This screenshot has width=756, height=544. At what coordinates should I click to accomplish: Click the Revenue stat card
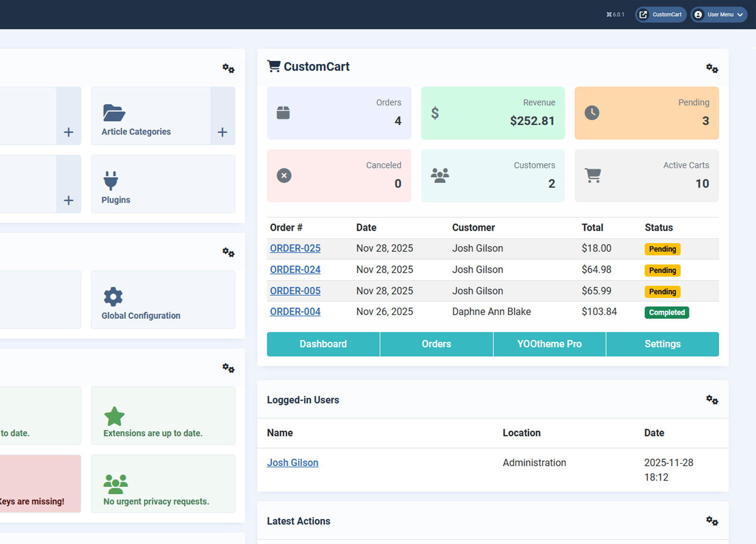pyautogui.click(x=492, y=113)
